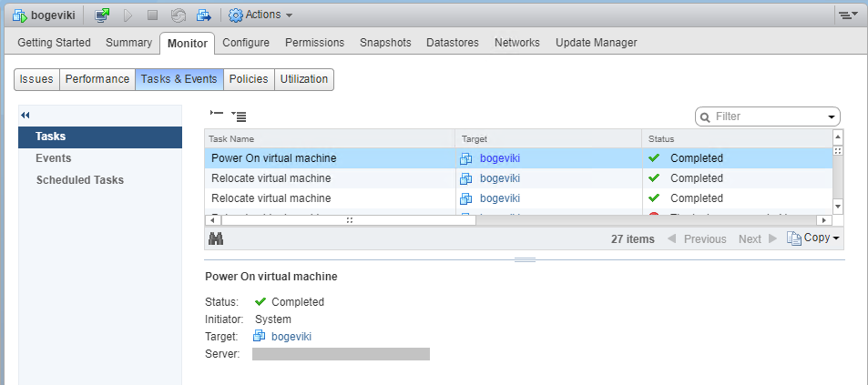
Task: Click the Migrate virtual machine toolbar icon
Action: coord(204,15)
